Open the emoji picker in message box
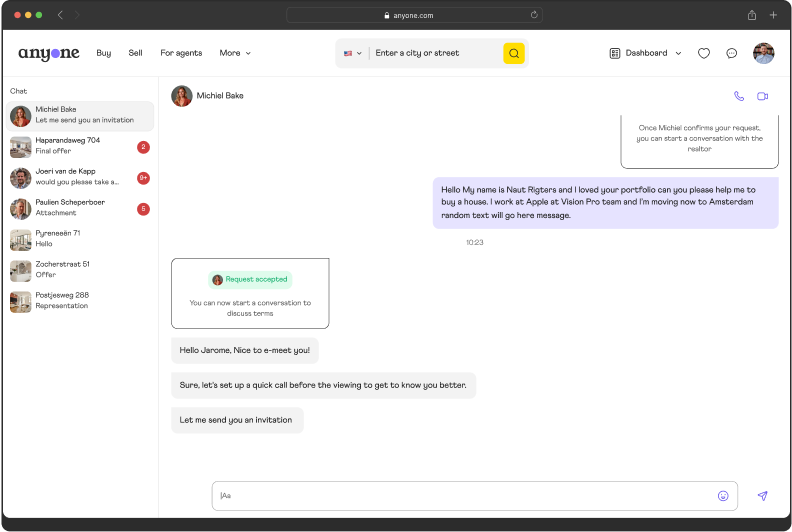Image resolution: width=792 pixels, height=532 pixels. point(723,495)
